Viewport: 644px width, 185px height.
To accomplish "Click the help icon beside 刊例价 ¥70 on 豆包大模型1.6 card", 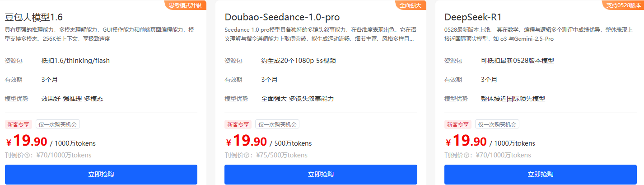I will [28, 155].
